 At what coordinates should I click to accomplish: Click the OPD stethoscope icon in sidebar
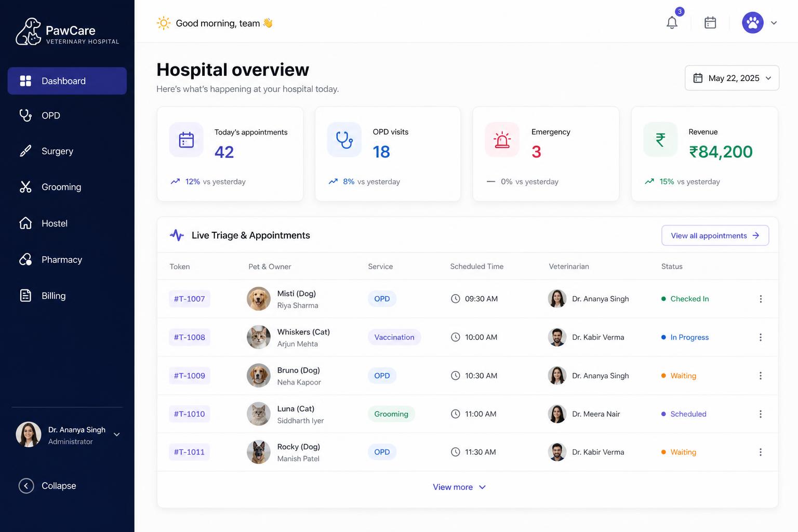pos(25,115)
